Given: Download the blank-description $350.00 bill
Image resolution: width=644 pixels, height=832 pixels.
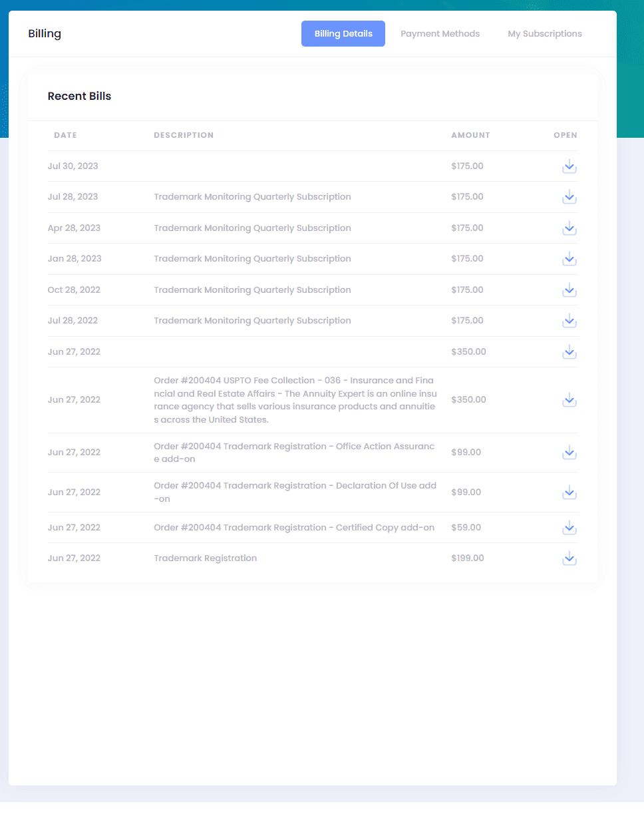Looking at the screenshot, I should point(569,352).
